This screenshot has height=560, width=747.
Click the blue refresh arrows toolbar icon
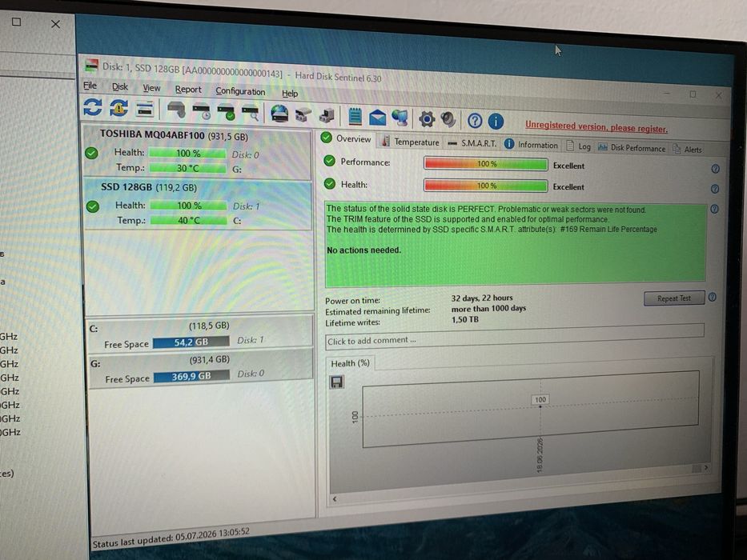(92, 106)
